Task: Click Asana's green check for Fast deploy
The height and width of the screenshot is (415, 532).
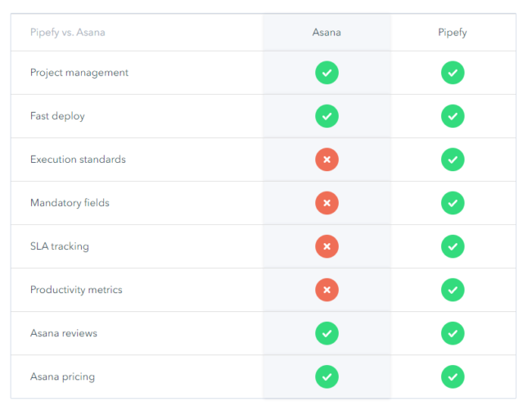Action: 327,116
